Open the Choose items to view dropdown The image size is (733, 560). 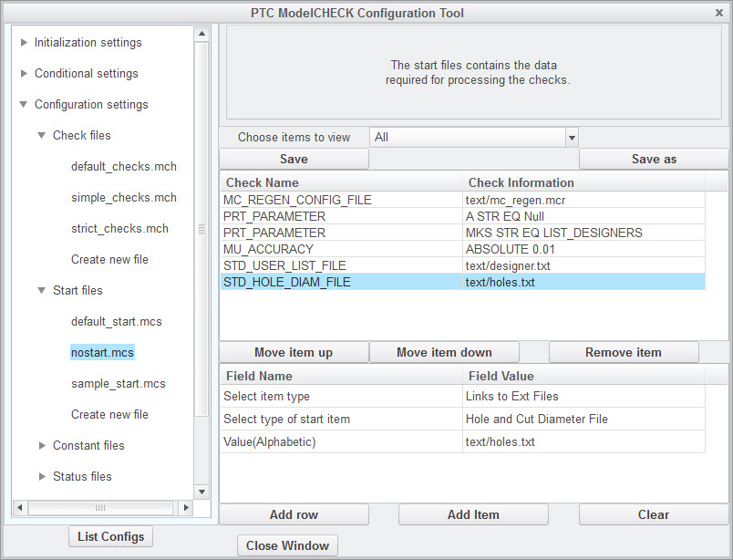(x=572, y=138)
